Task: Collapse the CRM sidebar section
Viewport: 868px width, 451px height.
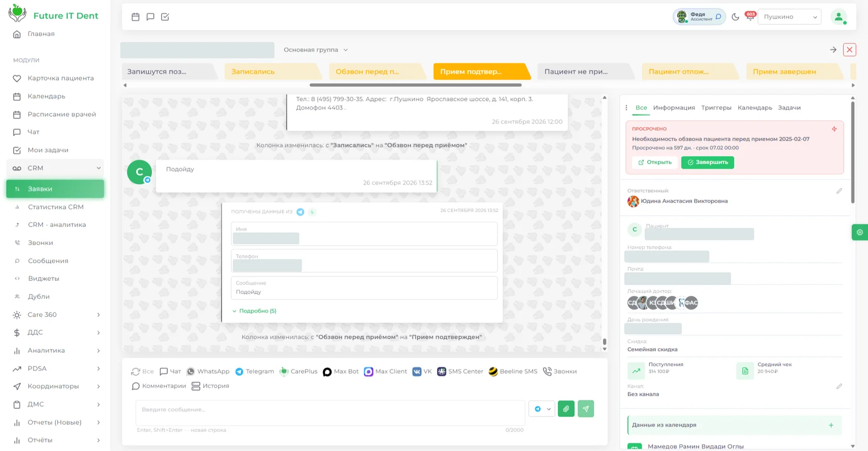Action: click(55, 168)
